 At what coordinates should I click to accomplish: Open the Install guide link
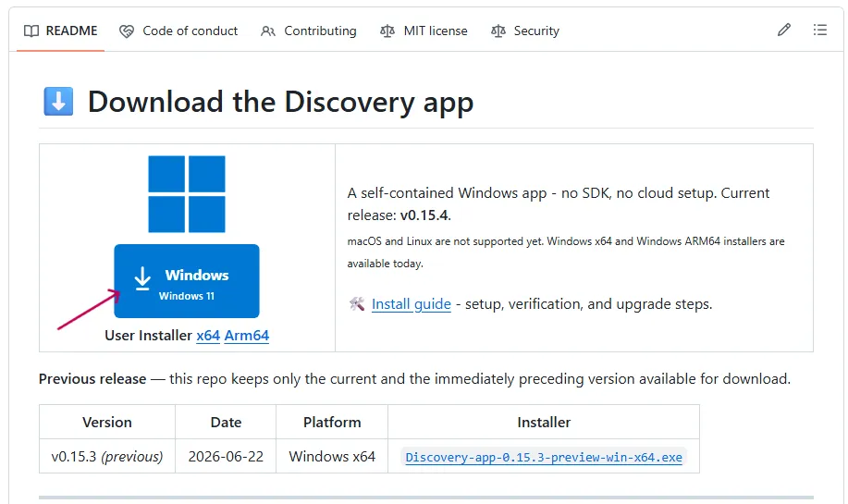411,304
